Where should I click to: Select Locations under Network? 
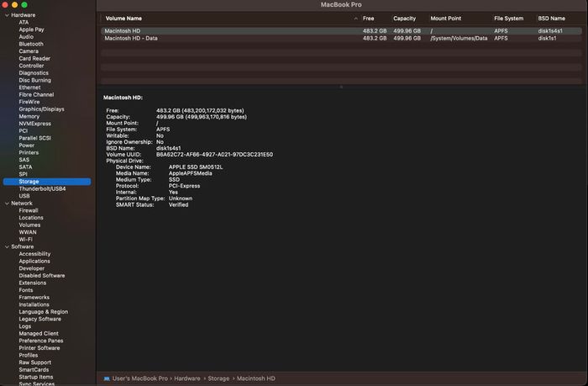coord(31,218)
